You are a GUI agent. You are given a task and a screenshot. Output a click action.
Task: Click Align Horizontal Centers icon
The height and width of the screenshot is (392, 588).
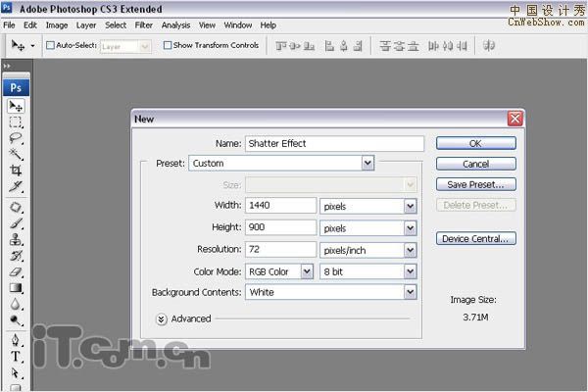(x=344, y=46)
